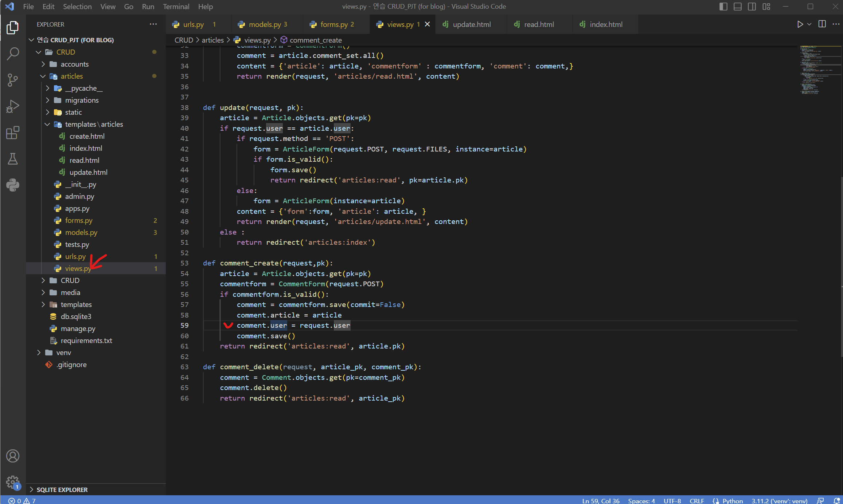Click the code minimap overview
This screenshot has width=843, height=504.
820,69
